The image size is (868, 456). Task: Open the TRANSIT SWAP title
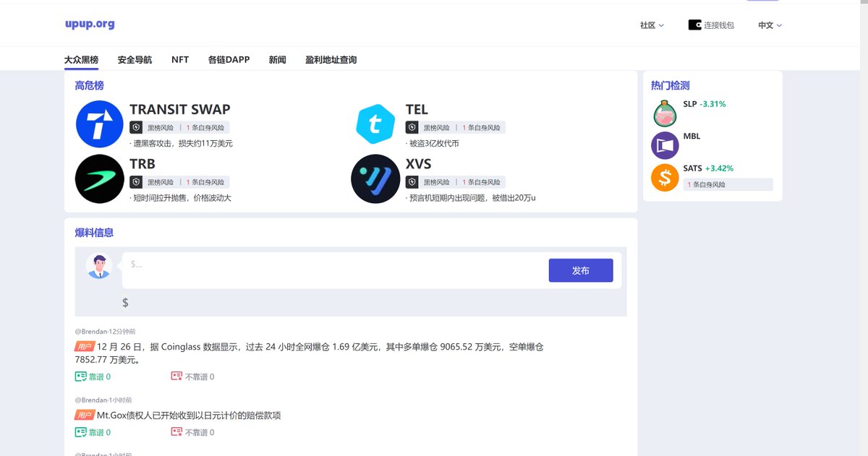pyautogui.click(x=180, y=109)
